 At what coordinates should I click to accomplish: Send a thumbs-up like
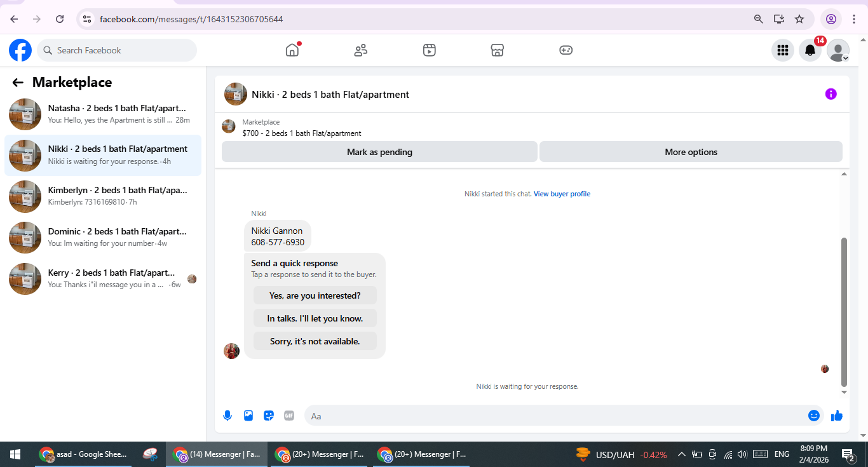click(837, 416)
